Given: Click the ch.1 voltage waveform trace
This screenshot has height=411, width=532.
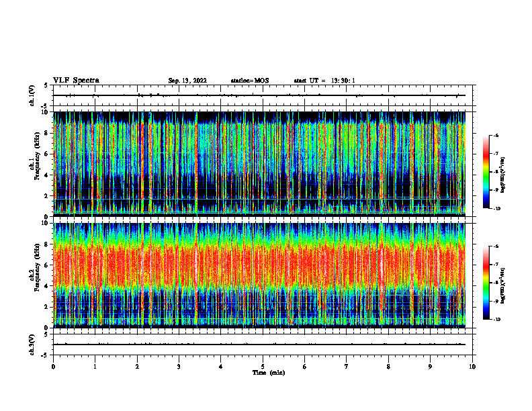Looking at the screenshot, I should coord(259,95).
